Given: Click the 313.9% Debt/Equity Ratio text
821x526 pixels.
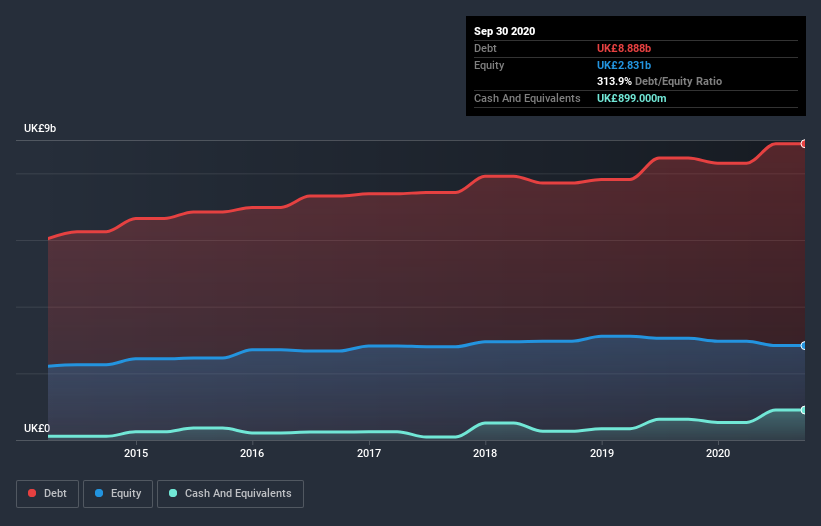Looking at the screenshot, I should pos(659,81).
